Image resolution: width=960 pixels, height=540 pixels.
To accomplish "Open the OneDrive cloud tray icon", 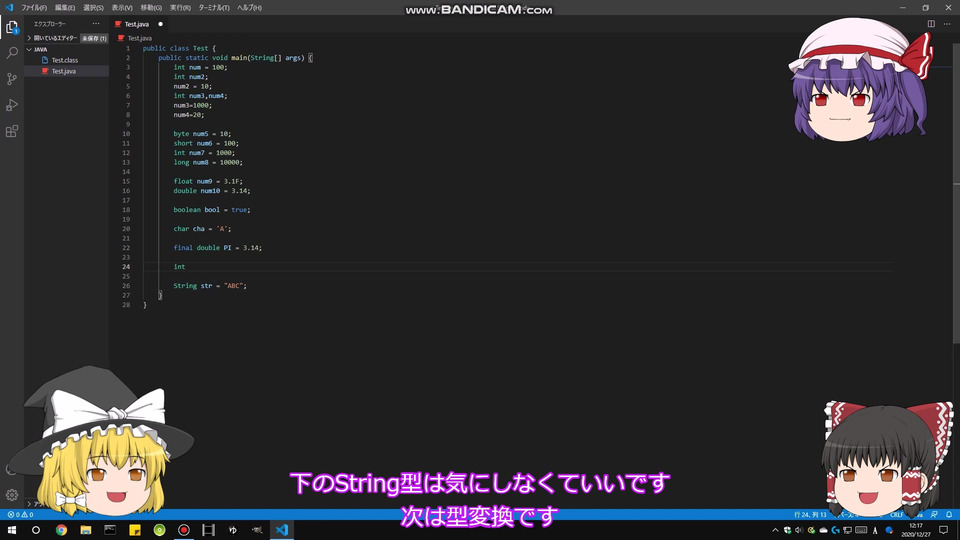I will click(x=823, y=530).
